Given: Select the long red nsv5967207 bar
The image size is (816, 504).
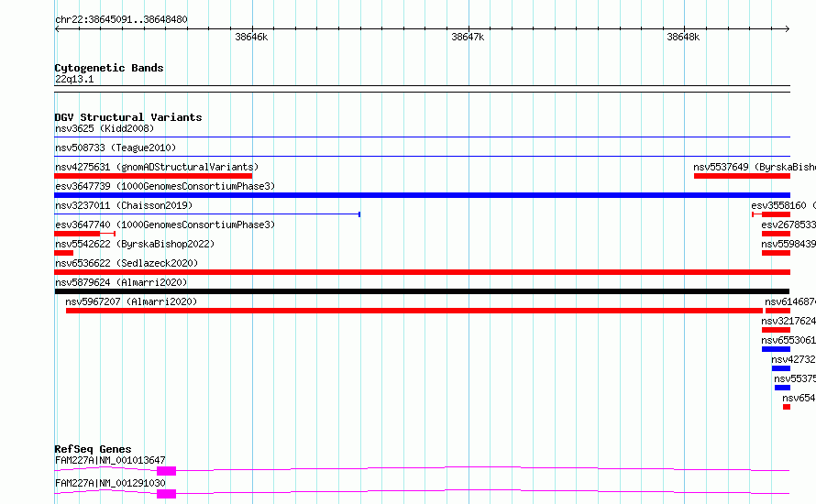Looking at the screenshot, I should click(414, 311).
